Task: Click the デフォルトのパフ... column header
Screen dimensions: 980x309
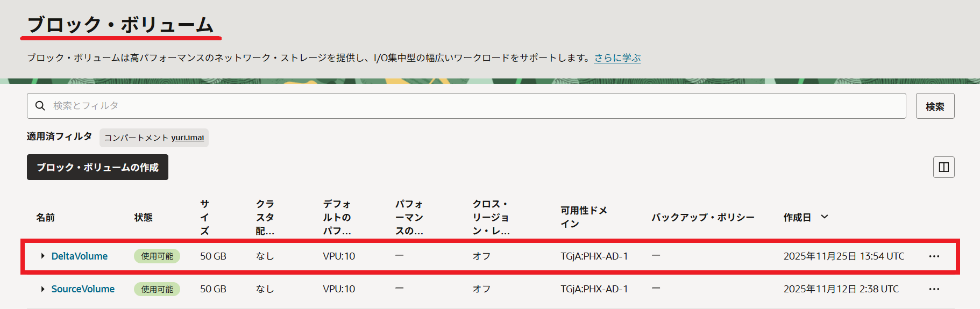Action: [x=337, y=217]
